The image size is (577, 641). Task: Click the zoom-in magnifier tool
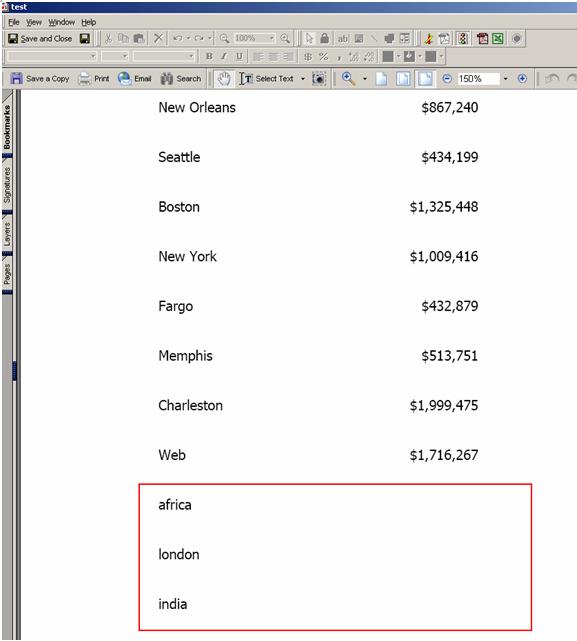click(x=348, y=78)
